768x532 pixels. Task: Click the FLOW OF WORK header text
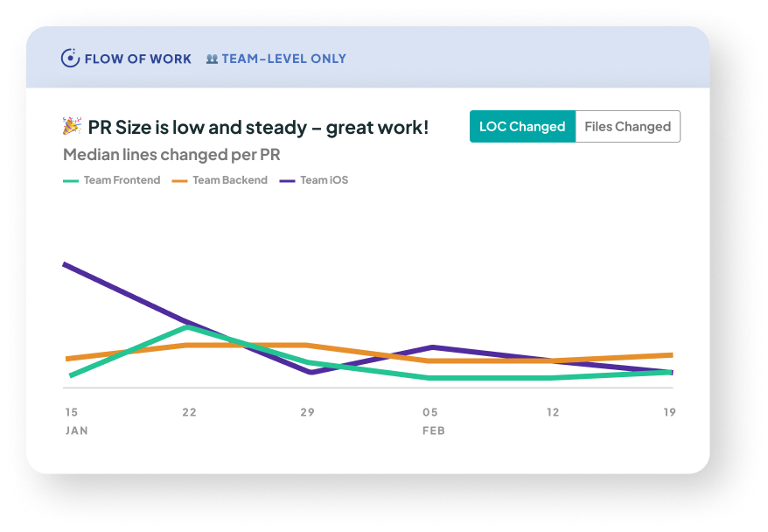(x=137, y=59)
